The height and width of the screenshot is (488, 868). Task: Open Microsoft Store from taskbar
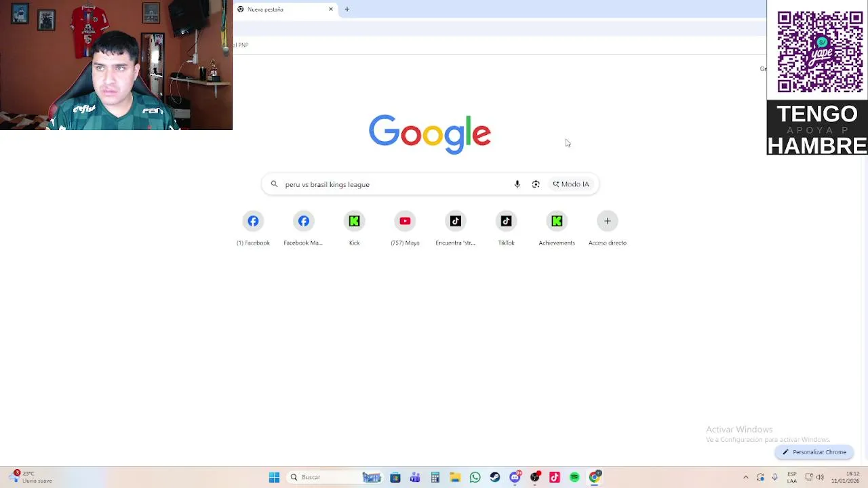click(x=395, y=477)
